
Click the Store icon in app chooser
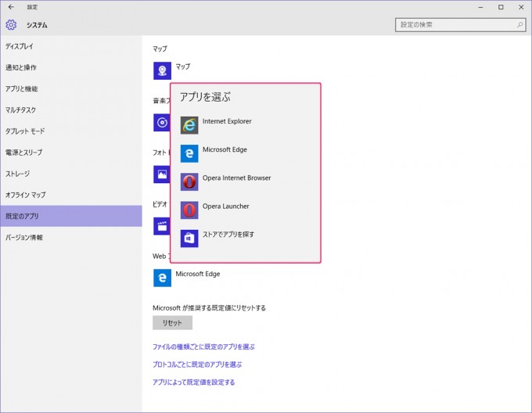tap(189, 239)
